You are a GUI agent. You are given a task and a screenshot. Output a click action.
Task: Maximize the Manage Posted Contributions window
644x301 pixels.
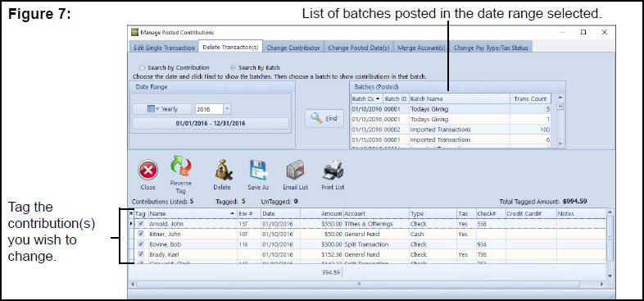pos(583,32)
